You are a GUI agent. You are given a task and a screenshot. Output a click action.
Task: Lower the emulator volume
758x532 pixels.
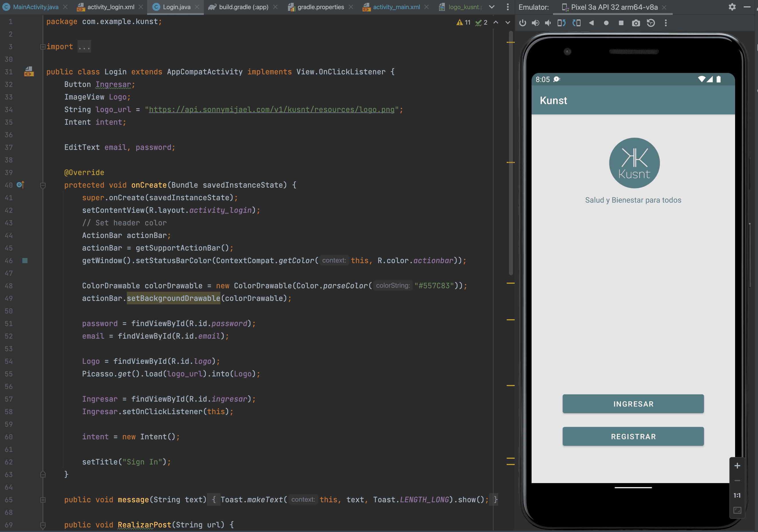pos(548,23)
